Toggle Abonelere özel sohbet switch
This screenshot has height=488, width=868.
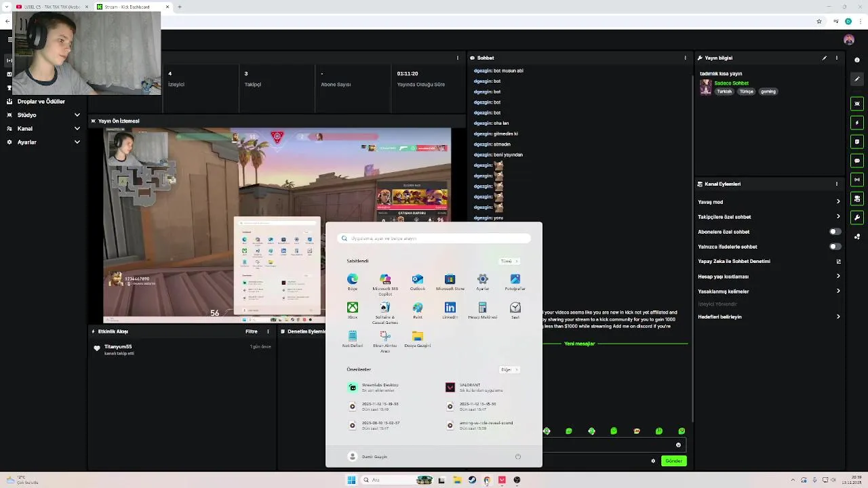click(x=835, y=232)
